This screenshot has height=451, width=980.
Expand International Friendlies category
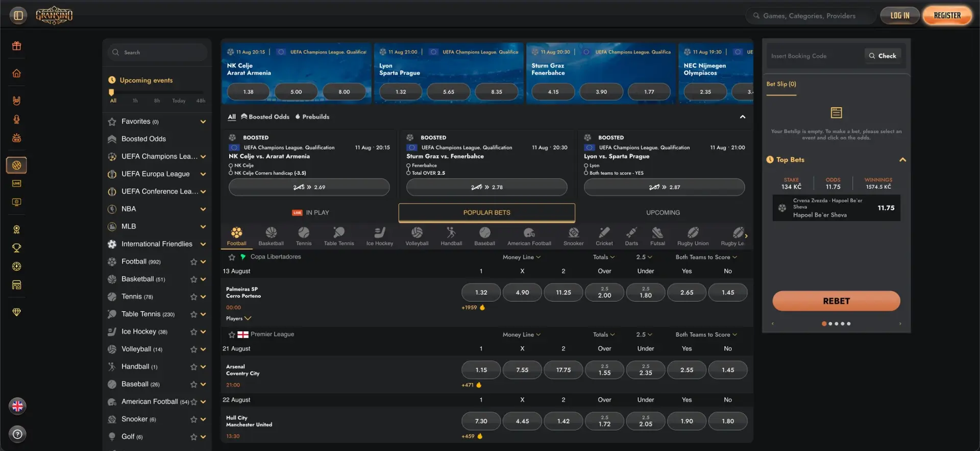(x=203, y=244)
